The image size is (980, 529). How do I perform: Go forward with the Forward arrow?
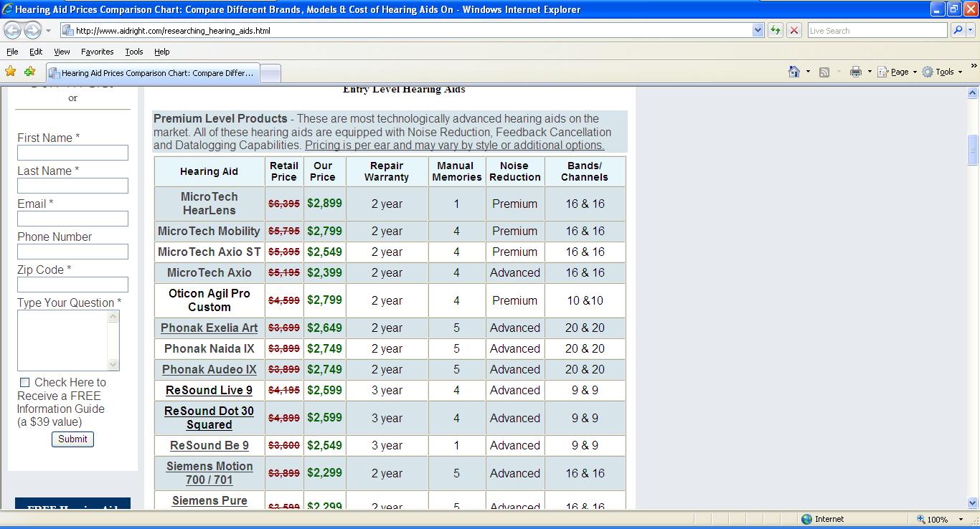point(32,30)
